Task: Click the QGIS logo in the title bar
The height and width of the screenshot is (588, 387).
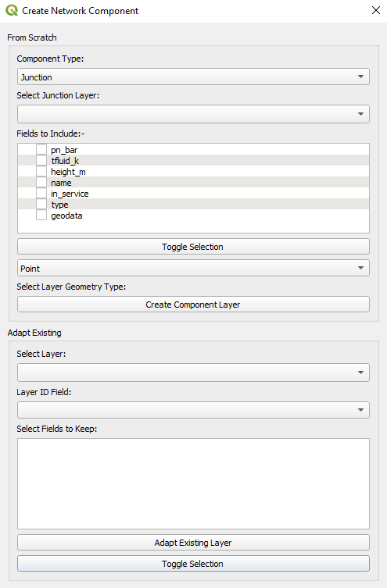Action: tap(12, 10)
